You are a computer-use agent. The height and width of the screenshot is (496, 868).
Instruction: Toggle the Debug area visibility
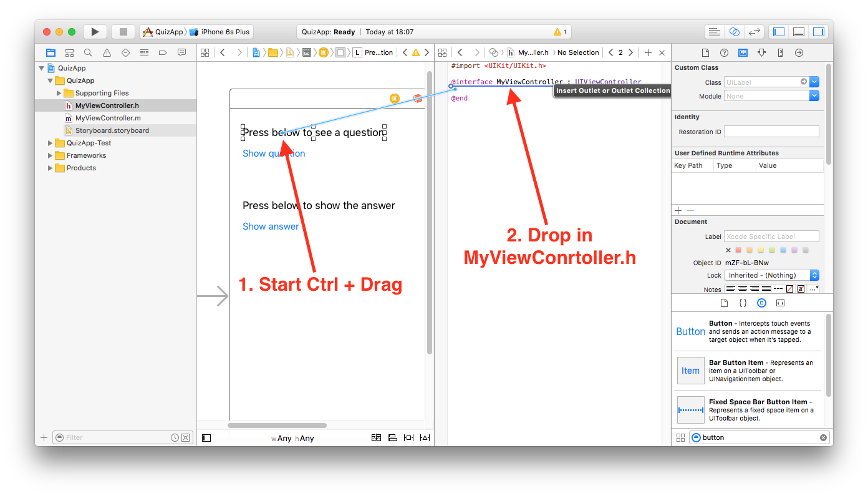tap(799, 32)
